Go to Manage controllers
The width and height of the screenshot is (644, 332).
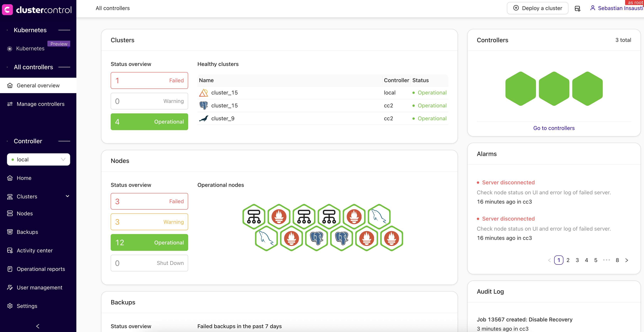click(x=40, y=104)
